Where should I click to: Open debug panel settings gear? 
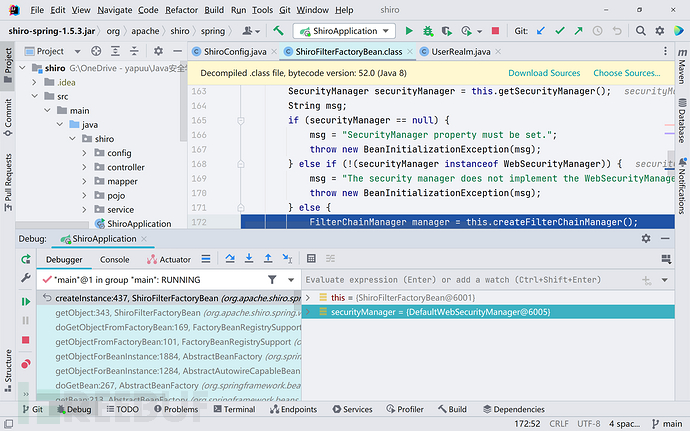click(x=646, y=239)
